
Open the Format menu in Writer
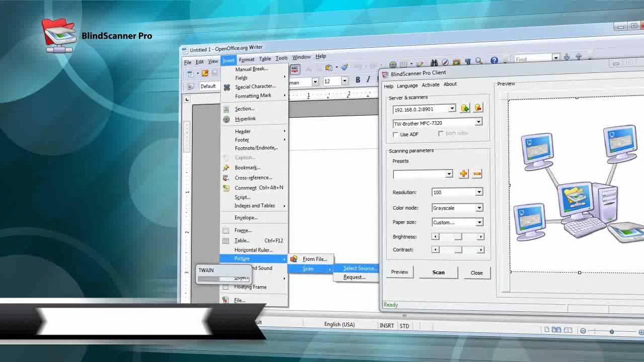pos(247,59)
